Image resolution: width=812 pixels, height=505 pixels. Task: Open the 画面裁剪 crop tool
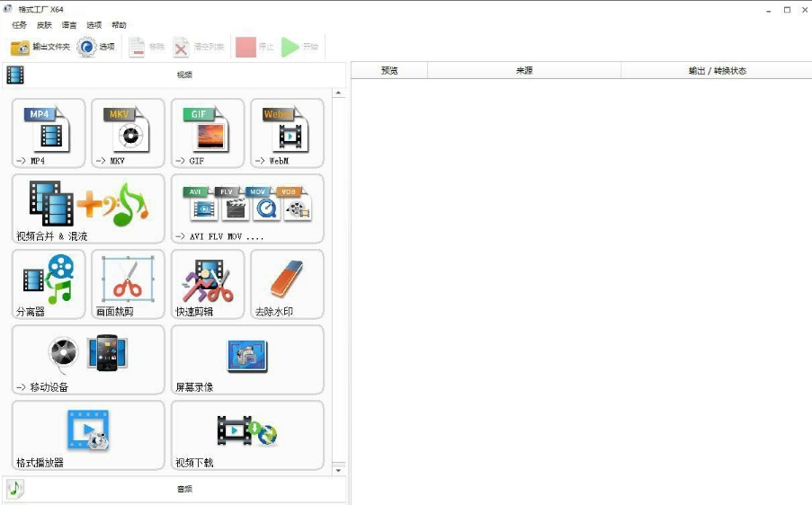point(128,284)
